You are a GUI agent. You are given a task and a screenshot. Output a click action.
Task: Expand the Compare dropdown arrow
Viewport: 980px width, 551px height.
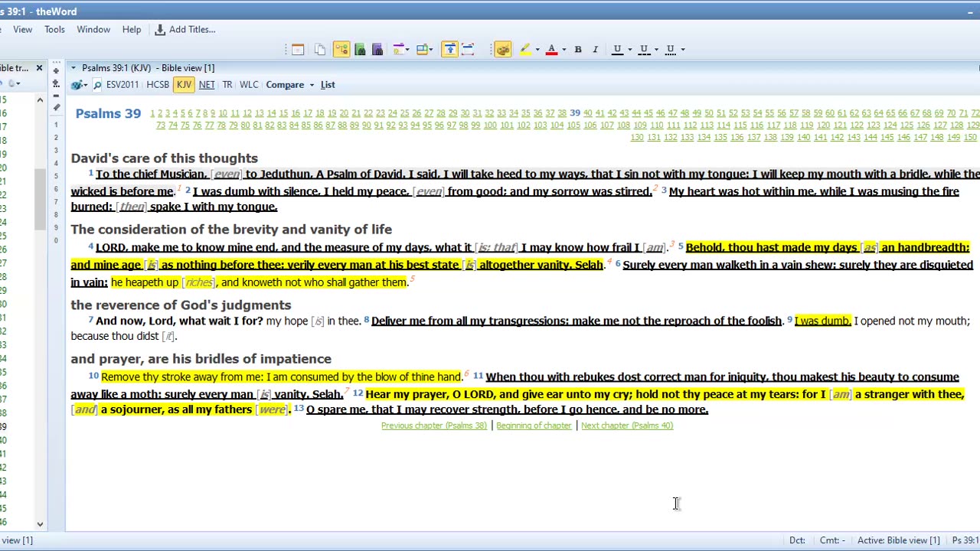click(x=312, y=85)
